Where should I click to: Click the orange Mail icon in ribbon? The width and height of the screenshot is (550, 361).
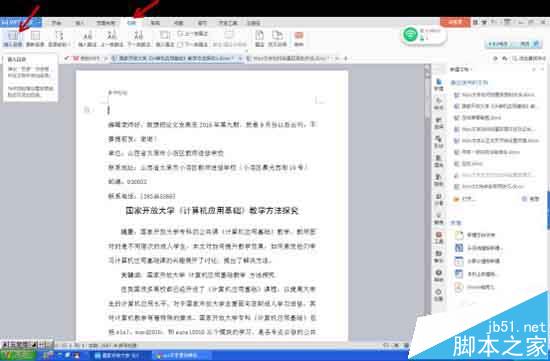(299, 39)
